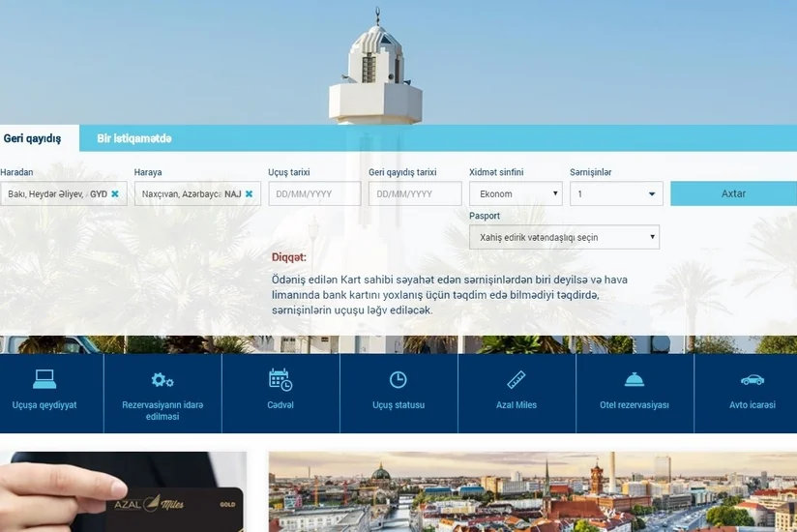Click the calendar icon for Cədvəl
Screen dimensions: 797x532
(x=280, y=380)
